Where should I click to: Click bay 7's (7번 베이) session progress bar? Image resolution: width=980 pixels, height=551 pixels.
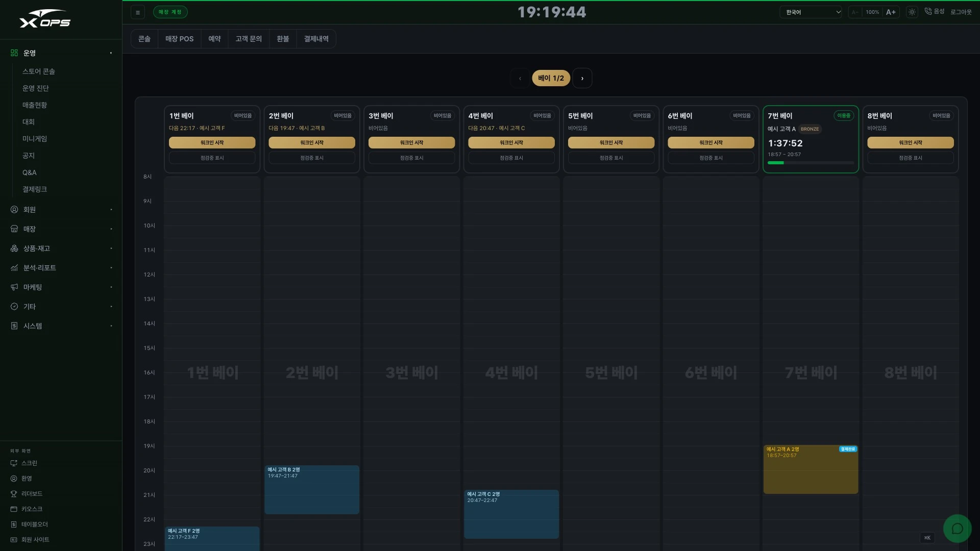(811, 163)
